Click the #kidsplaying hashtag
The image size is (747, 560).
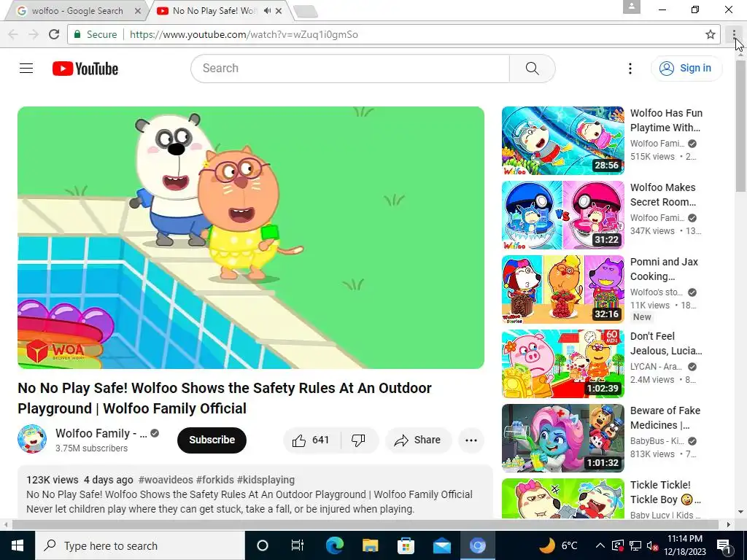point(266,480)
